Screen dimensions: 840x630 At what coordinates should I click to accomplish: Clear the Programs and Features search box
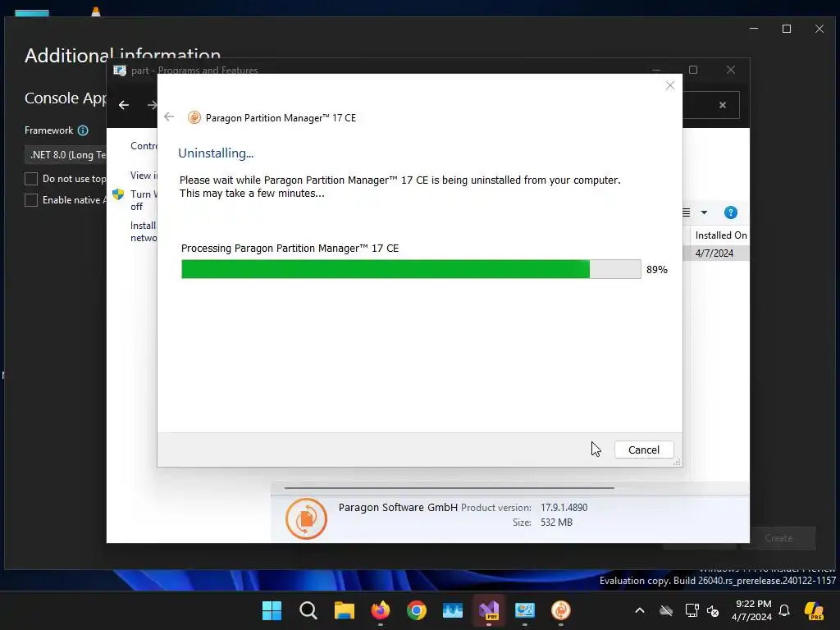(x=722, y=105)
